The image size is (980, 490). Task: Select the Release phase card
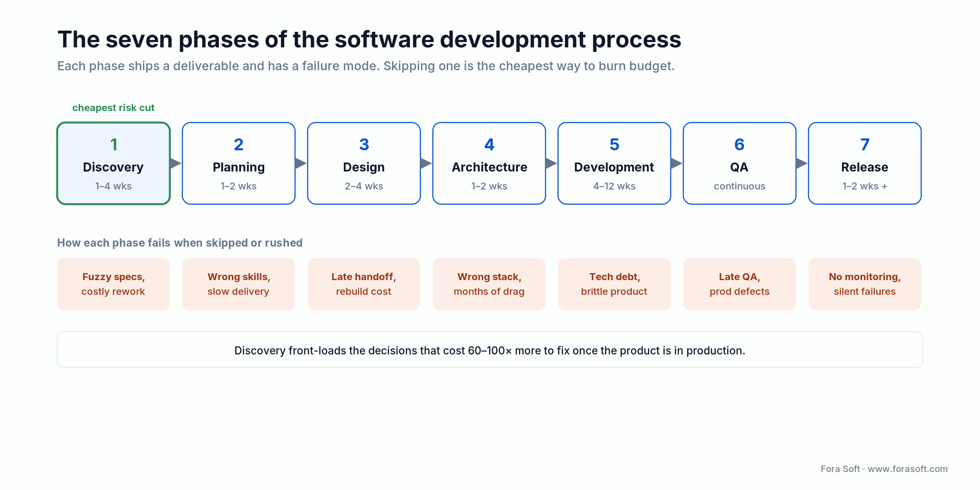(865, 163)
